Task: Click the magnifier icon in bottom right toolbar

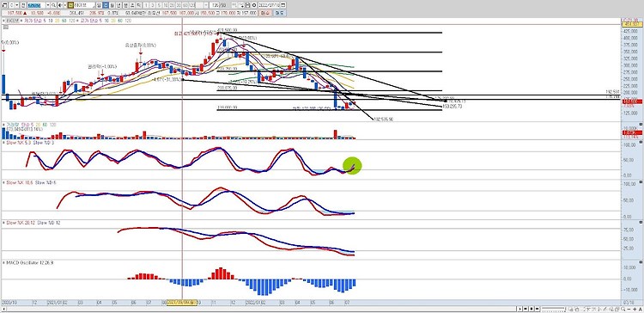Action: point(623,309)
